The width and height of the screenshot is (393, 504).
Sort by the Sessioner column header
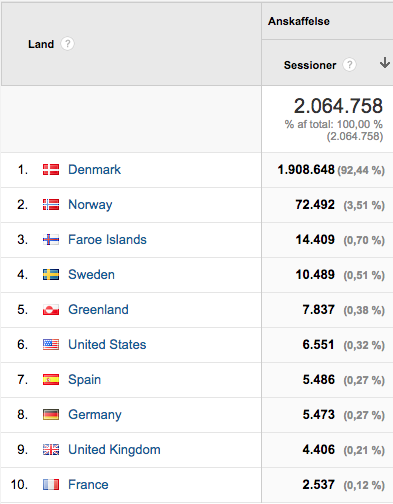click(310, 65)
